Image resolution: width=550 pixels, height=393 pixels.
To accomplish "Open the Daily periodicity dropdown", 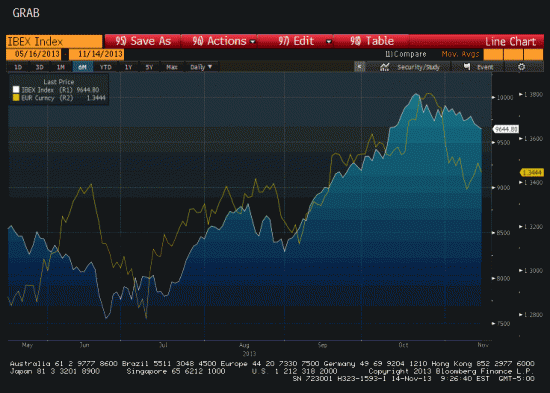I will pyautogui.click(x=201, y=67).
